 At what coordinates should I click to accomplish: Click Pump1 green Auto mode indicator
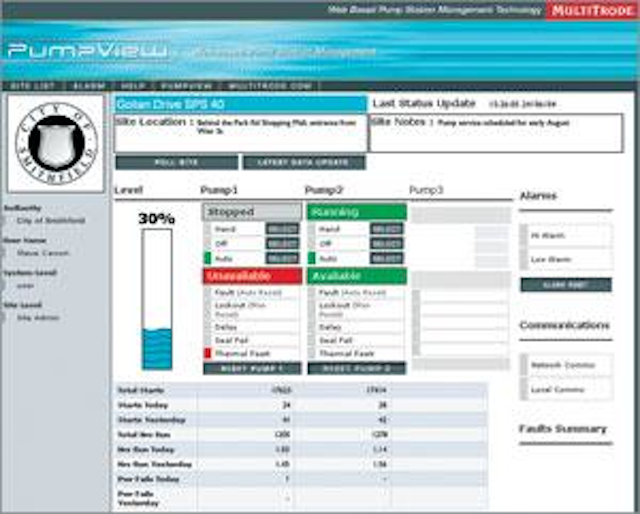coord(207,258)
